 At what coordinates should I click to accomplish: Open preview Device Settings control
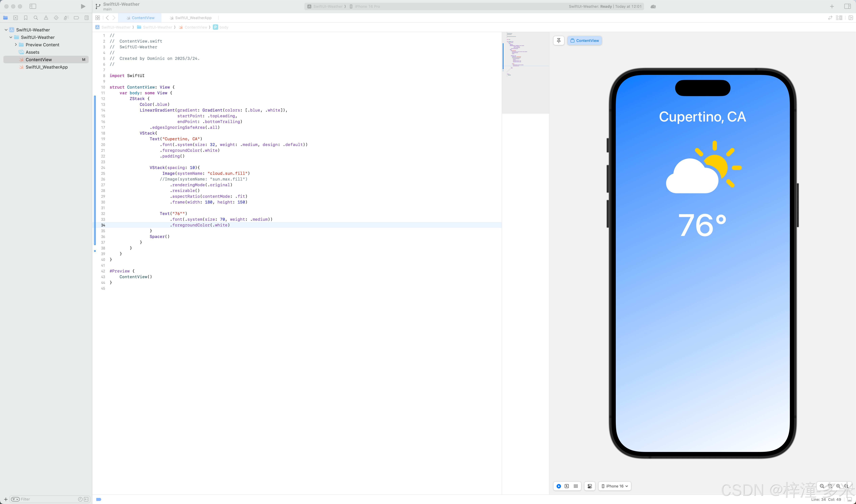coord(590,486)
